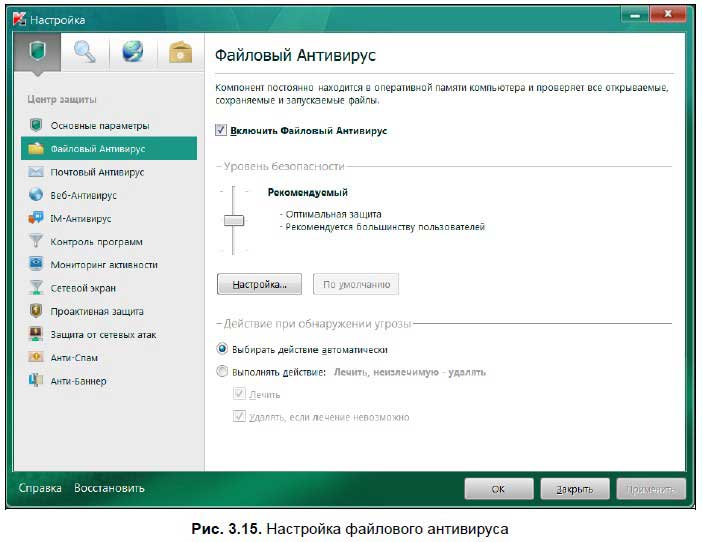Open the Справка help link
702x542 pixels.
[40, 488]
